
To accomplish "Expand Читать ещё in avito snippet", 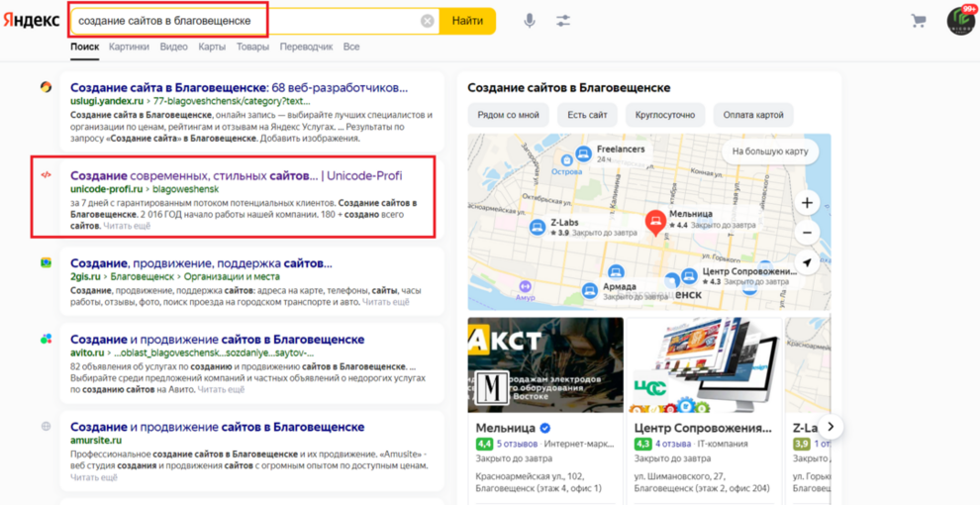I will pyautogui.click(x=222, y=389).
